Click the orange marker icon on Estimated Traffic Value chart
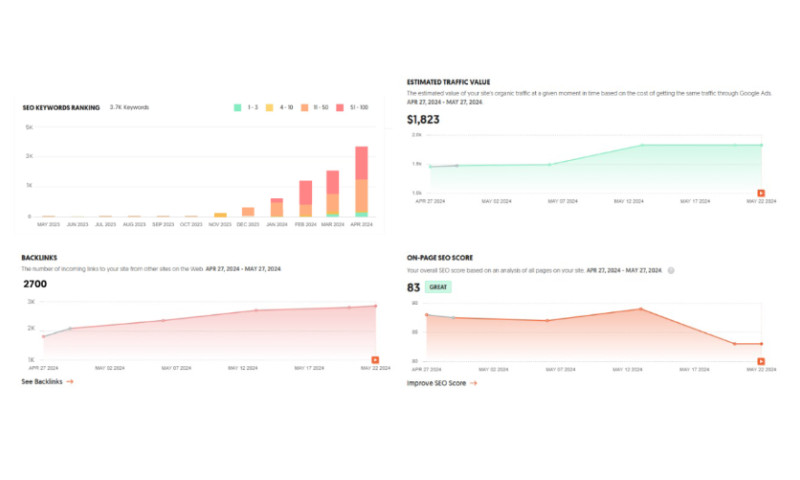The width and height of the screenshot is (800, 480). pyautogui.click(x=761, y=193)
